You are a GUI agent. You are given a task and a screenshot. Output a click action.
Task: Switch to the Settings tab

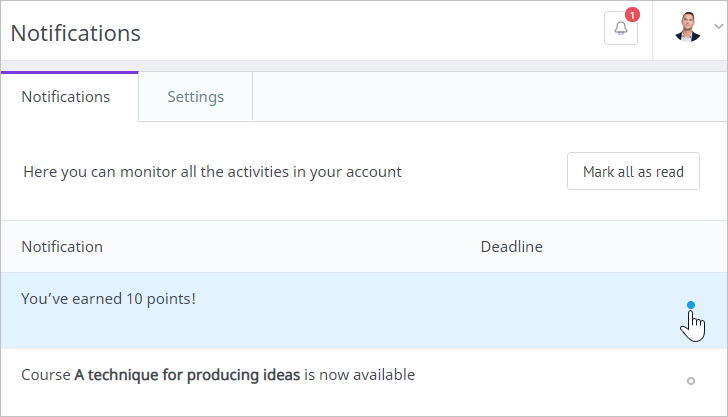pyautogui.click(x=195, y=97)
